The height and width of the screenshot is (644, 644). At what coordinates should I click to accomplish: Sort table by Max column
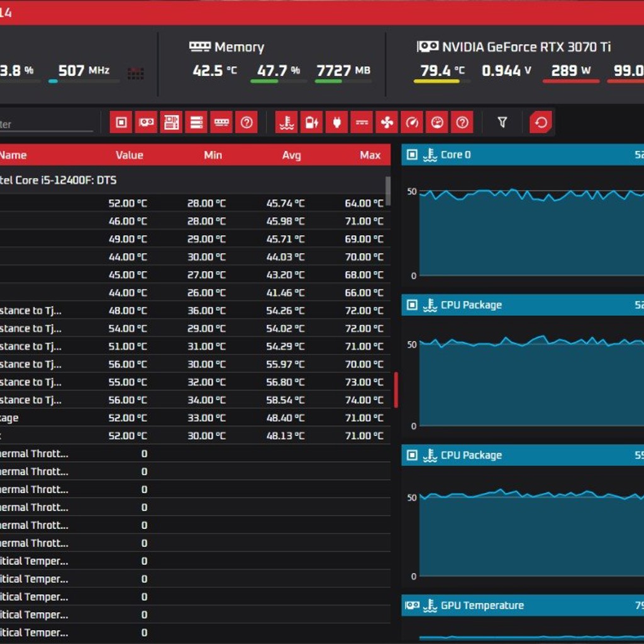tap(370, 155)
